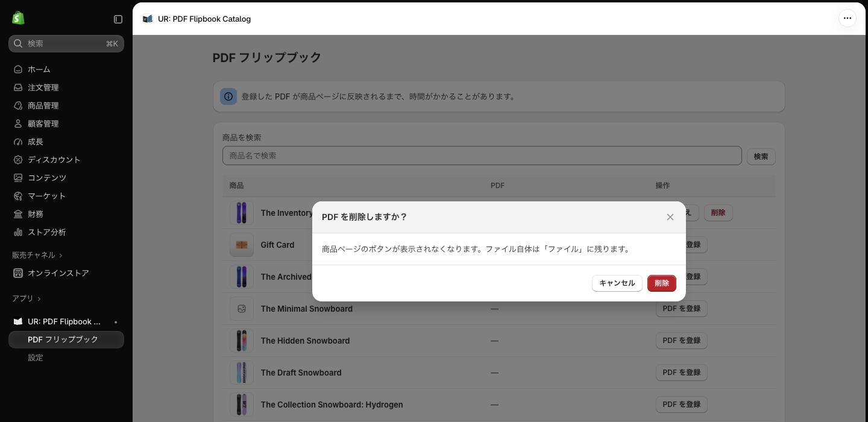Image resolution: width=868 pixels, height=422 pixels.
Task: Click the UR: PDF Flipbook Catalog title
Action: coord(204,19)
